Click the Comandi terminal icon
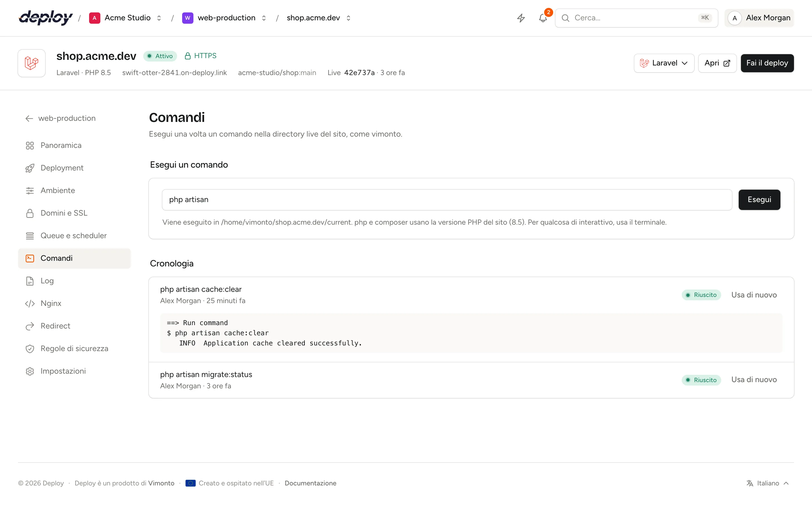 coord(30,258)
